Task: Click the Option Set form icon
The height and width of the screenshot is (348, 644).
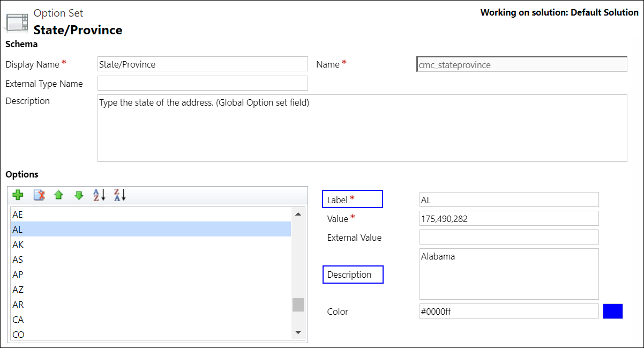Action: coord(17,22)
